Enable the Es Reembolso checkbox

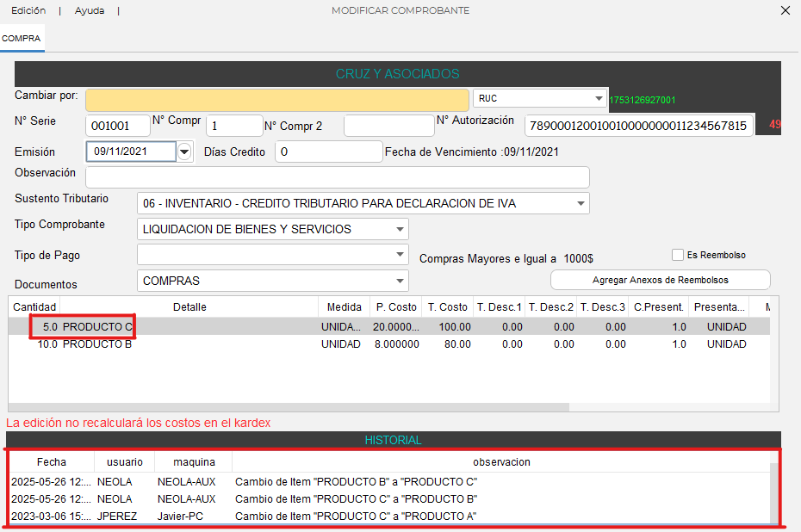(679, 255)
